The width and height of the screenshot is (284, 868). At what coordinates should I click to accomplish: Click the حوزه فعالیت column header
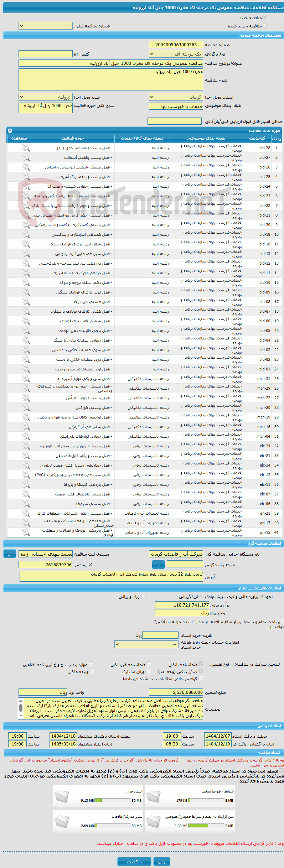(73, 138)
